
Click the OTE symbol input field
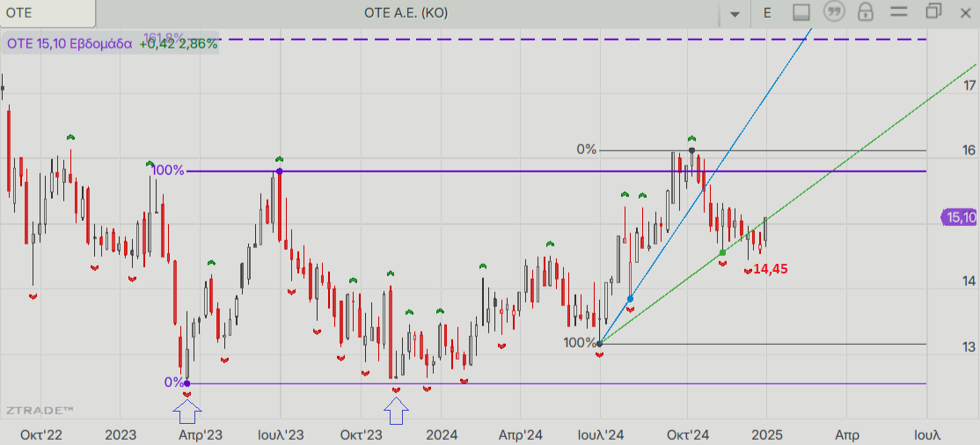[48, 12]
